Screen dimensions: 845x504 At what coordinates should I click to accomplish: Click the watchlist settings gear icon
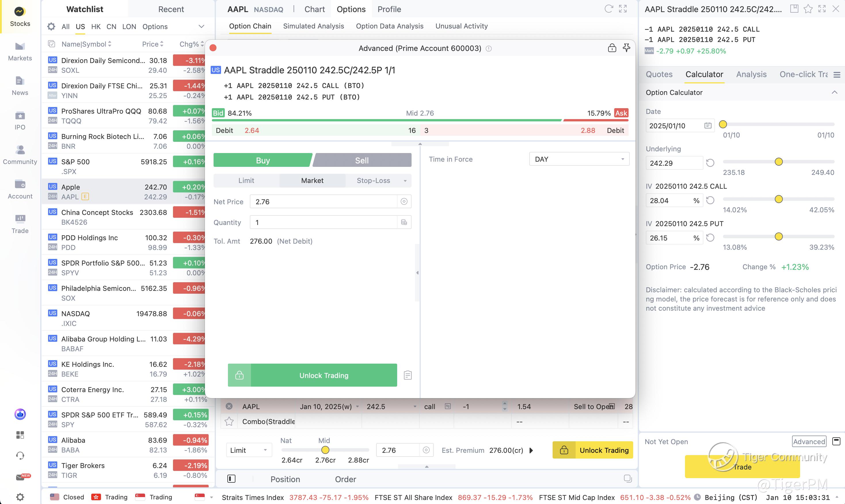tap(51, 26)
